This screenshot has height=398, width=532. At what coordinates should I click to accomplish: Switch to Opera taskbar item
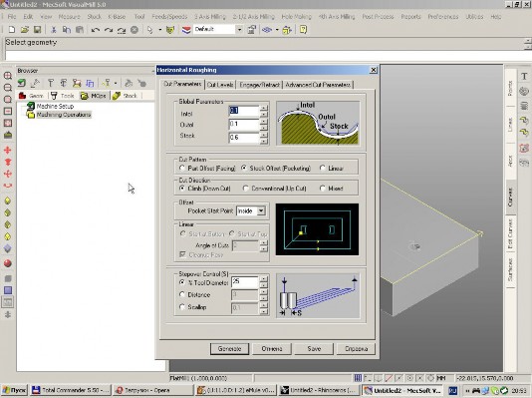point(153,391)
